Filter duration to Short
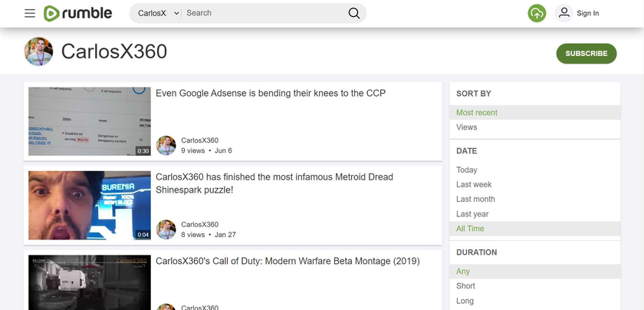The height and width of the screenshot is (310, 644). (535, 285)
